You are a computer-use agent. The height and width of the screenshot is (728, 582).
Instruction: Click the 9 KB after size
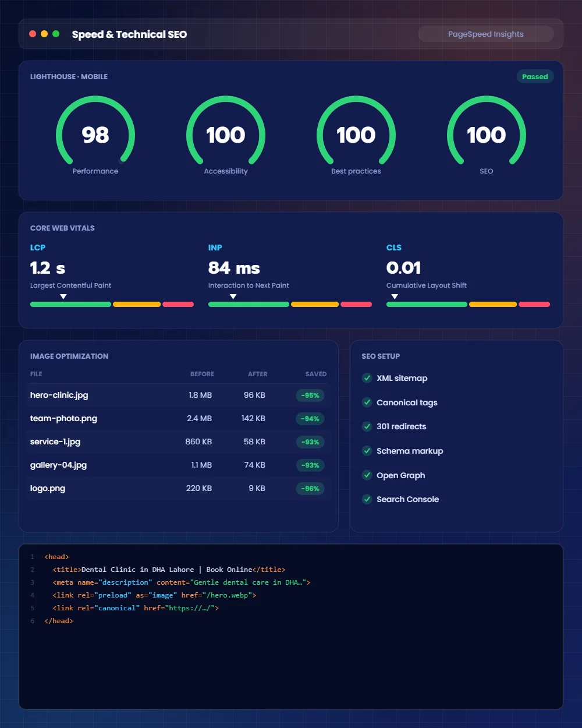(257, 488)
